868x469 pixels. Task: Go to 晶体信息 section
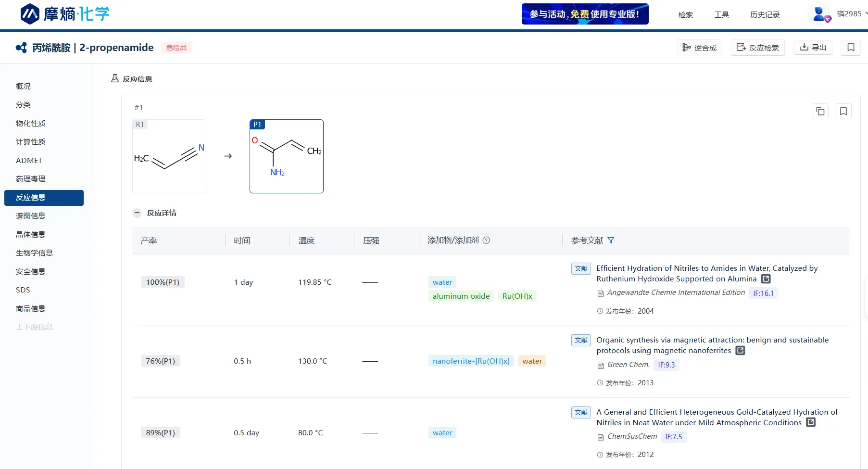30,234
